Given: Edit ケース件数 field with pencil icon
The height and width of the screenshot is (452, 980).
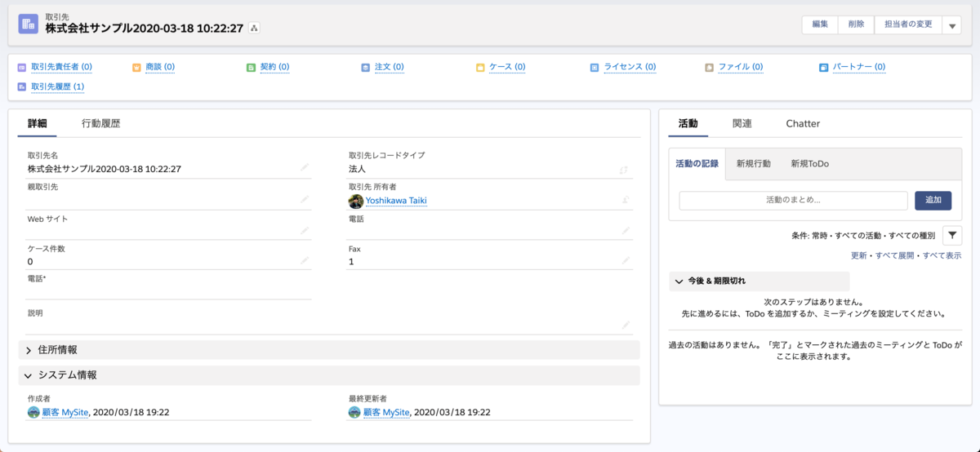Looking at the screenshot, I should (305, 260).
